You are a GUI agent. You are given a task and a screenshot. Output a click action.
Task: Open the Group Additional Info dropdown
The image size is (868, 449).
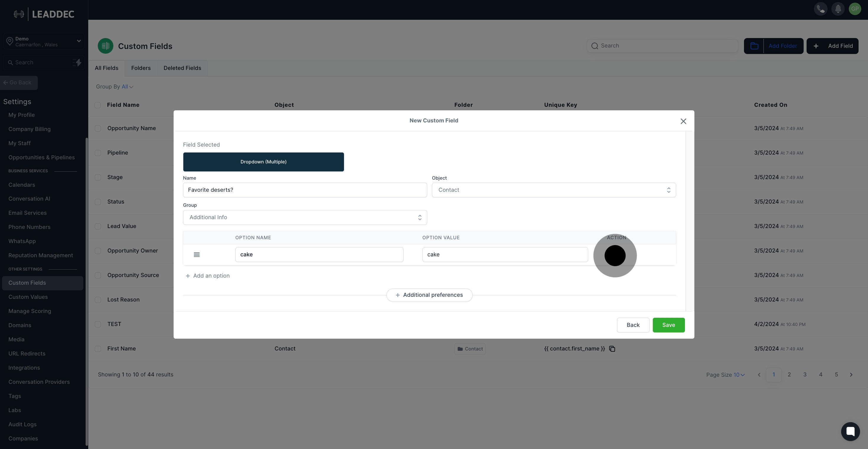(x=305, y=217)
